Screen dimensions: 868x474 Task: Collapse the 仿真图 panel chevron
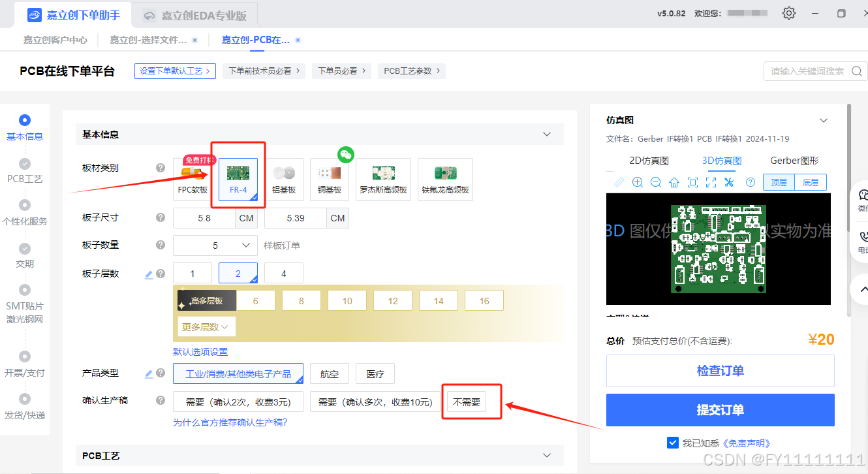pyautogui.click(x=824, y=120)
